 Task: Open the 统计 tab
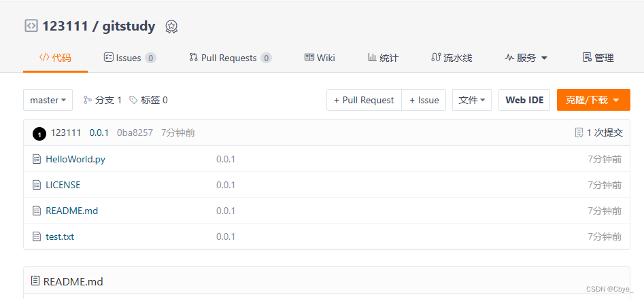point(383,58)
